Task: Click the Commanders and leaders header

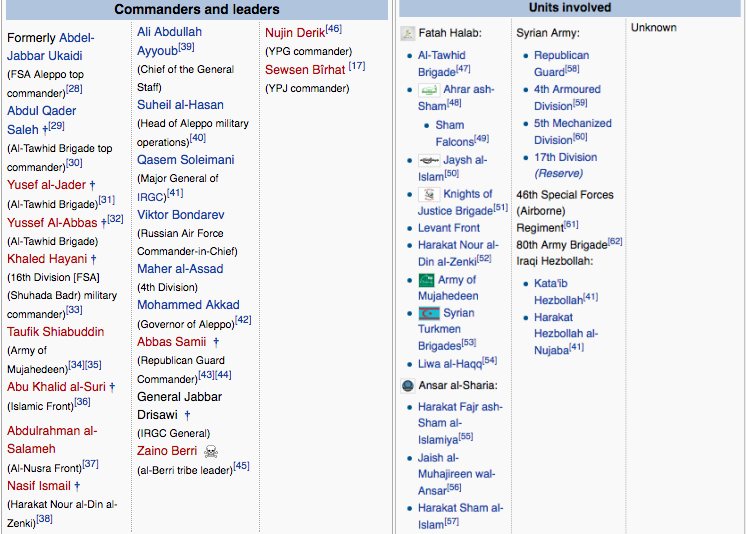Action: [x=197, y=10]
